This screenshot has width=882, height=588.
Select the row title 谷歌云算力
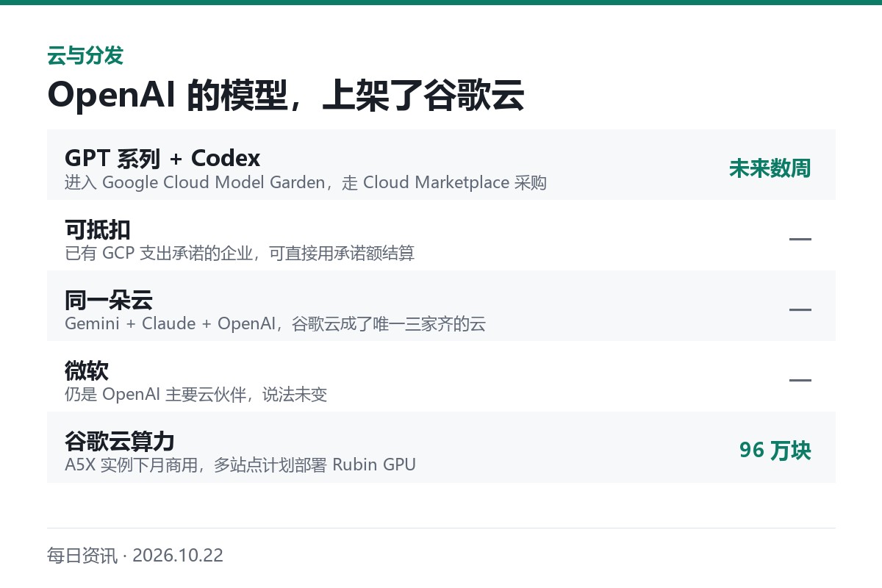pos(120,441)
